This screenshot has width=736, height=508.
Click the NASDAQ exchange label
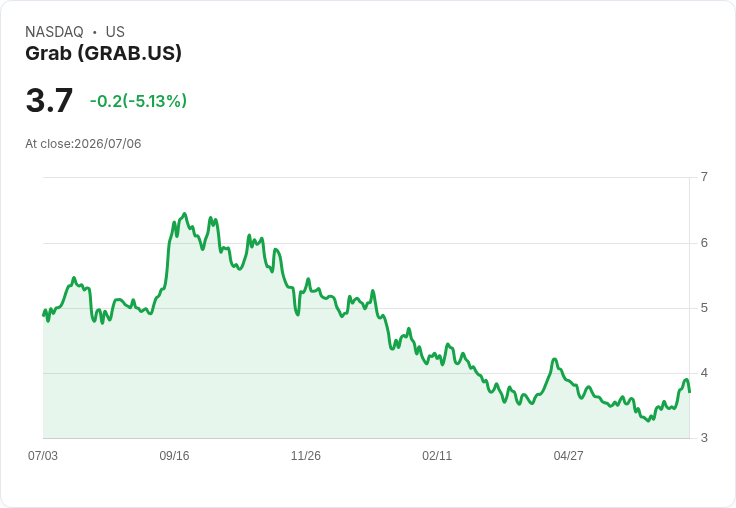54,32
